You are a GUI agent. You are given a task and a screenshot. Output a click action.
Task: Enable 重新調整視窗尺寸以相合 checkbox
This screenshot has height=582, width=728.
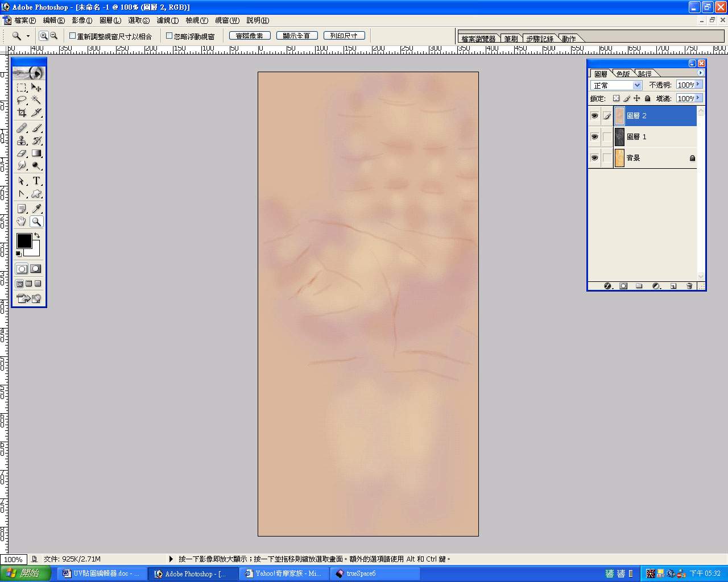(73, 36)
